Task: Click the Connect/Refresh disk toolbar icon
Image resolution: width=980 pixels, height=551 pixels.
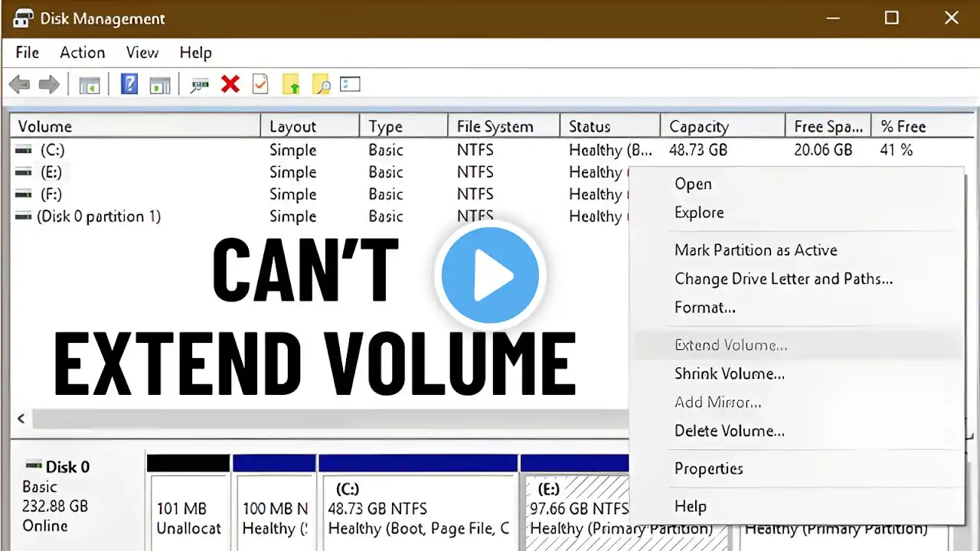Action: pyautogui.click(x=200, y=84)
